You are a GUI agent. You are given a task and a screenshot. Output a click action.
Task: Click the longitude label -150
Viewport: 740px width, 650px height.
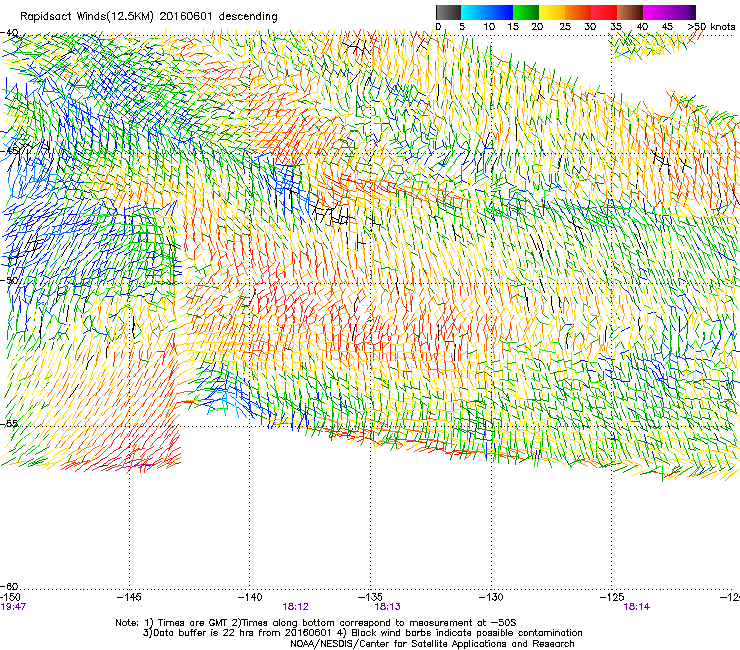pyautogui.click(x=10, y=597)
